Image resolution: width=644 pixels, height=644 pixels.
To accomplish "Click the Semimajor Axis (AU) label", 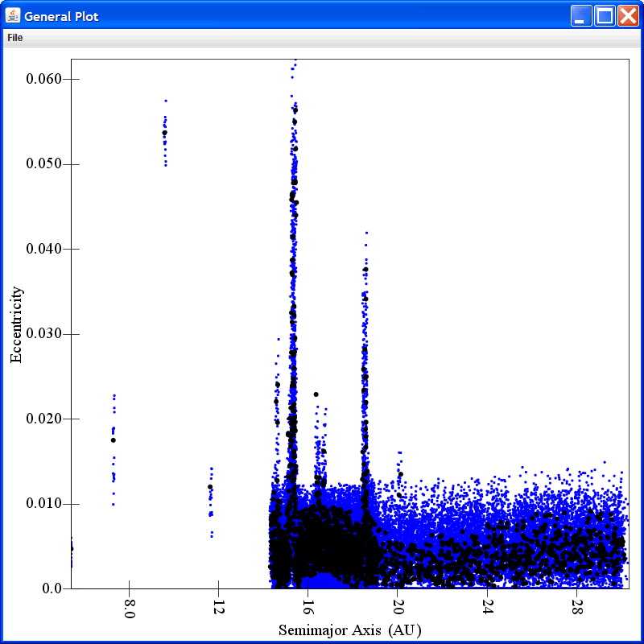I will [x=350, y=630].
